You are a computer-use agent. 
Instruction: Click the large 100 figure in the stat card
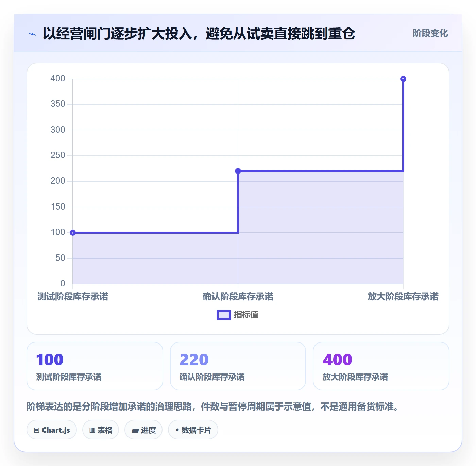(50, 360)
